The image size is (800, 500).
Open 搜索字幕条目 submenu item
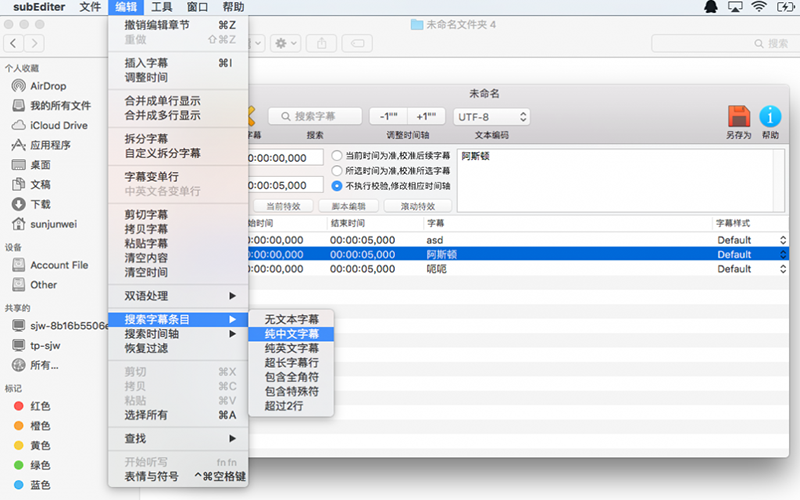(178, 319)
